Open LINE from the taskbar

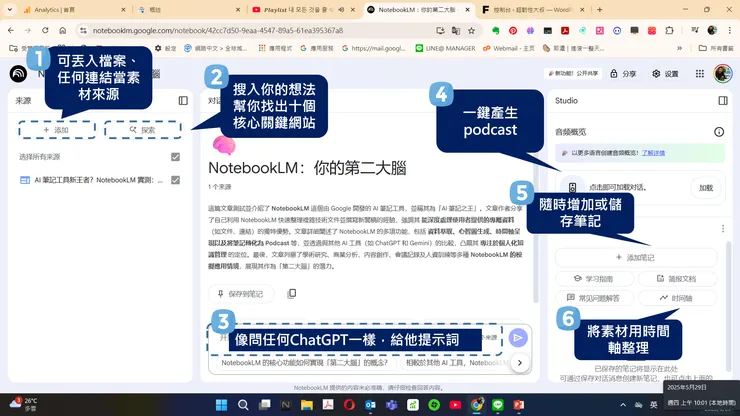click(498, 405)
